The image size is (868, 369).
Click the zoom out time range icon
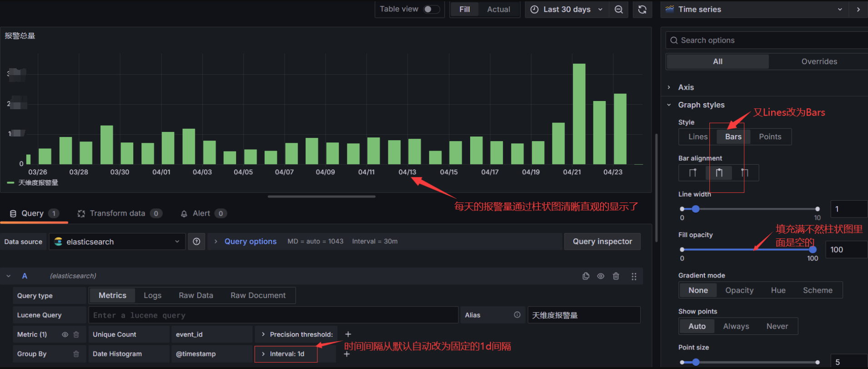pyautogui.click(x=618, y=10)
